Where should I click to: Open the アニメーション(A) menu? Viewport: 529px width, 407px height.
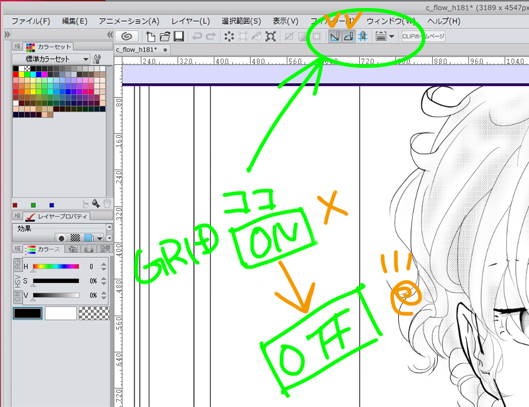coord(129,21)
